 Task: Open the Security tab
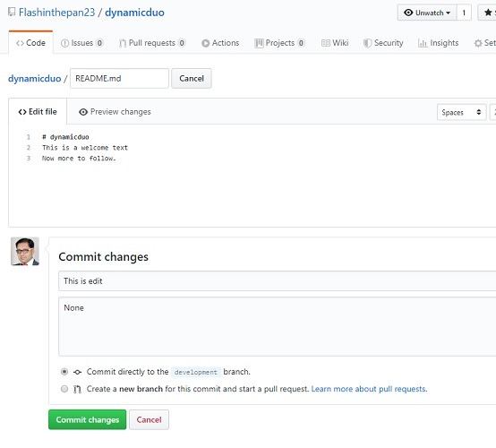point(383,43)
